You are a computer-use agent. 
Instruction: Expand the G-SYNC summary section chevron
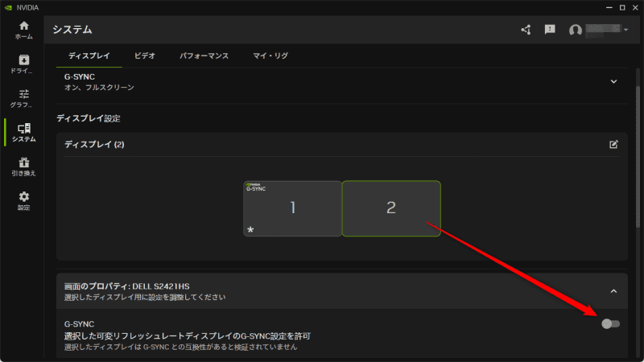pos(614,81)
